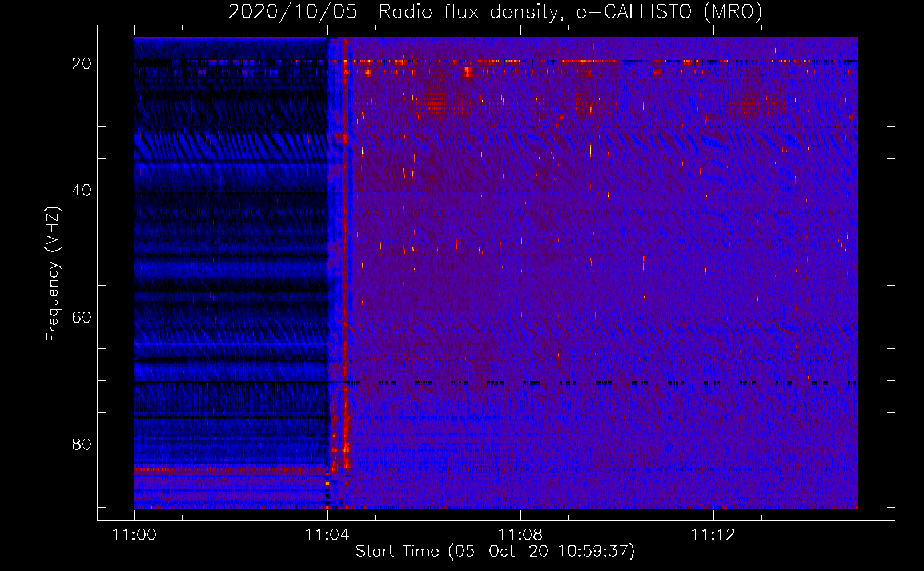Click the bright orange-red band at 20 MHz

(x=496, y=61)
